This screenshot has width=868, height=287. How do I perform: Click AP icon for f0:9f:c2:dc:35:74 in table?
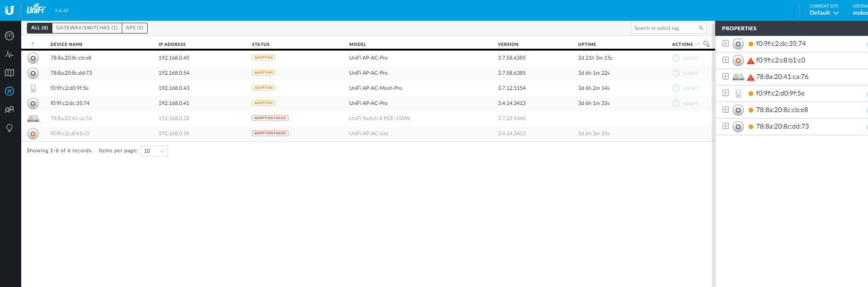tap(33, 104)
